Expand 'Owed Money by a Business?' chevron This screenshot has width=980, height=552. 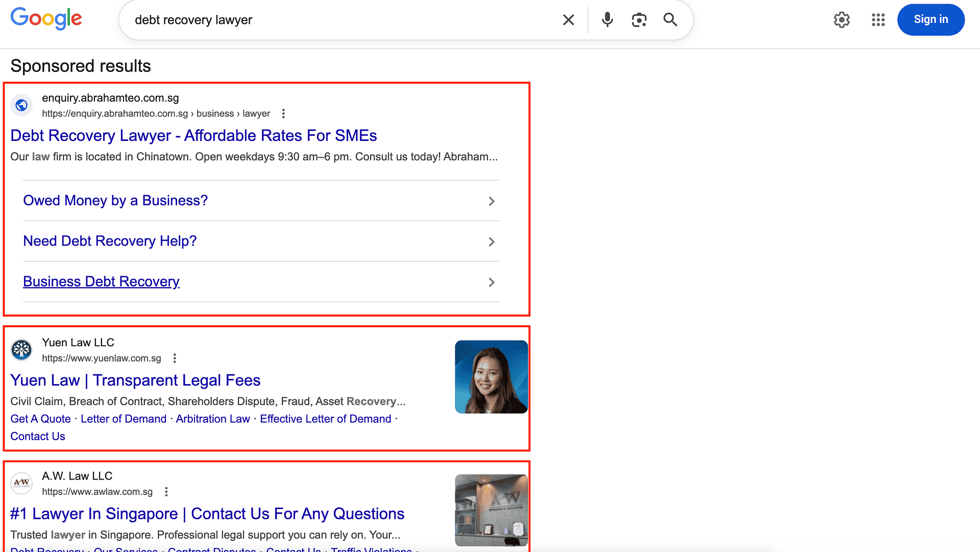point(491,201)
